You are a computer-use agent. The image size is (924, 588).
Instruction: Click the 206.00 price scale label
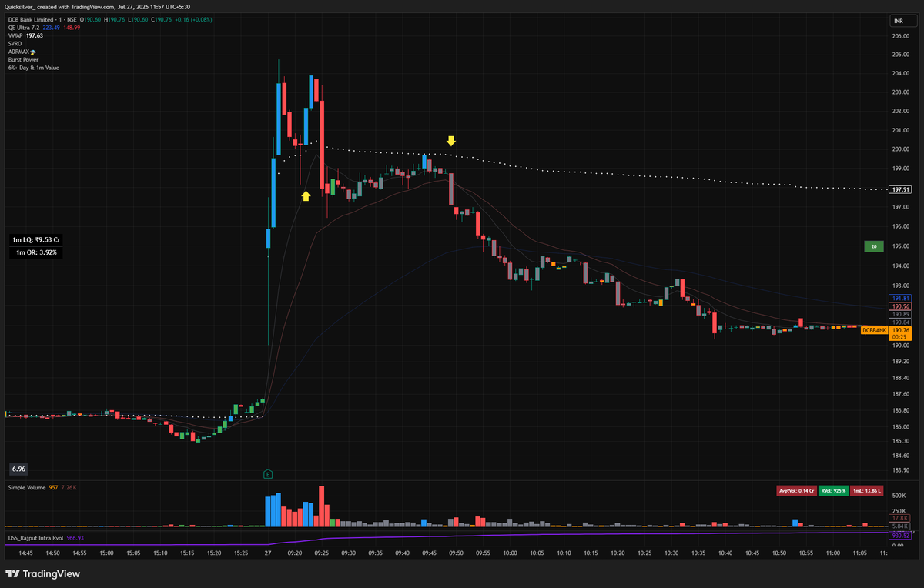click(900, 36)
